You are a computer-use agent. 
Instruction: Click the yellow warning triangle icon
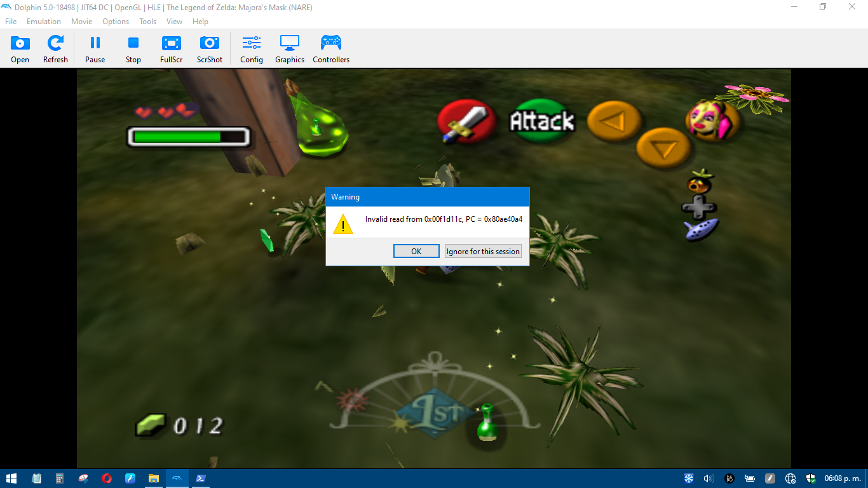click(343, 224)
